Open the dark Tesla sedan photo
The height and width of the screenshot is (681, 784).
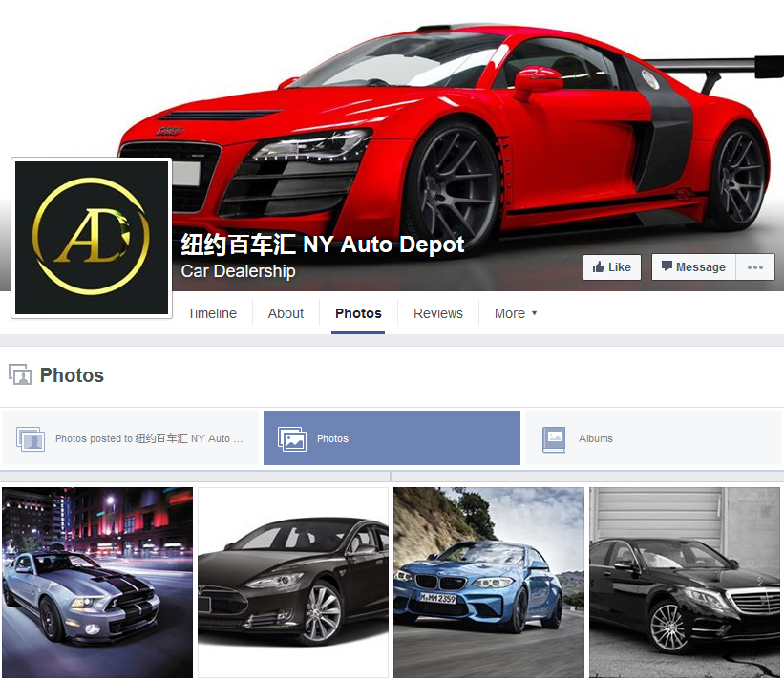point(293,583)
